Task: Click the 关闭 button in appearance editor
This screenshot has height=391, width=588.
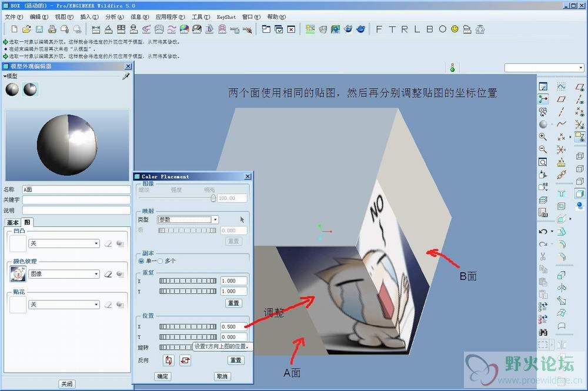Action: [x=67, y=384]
